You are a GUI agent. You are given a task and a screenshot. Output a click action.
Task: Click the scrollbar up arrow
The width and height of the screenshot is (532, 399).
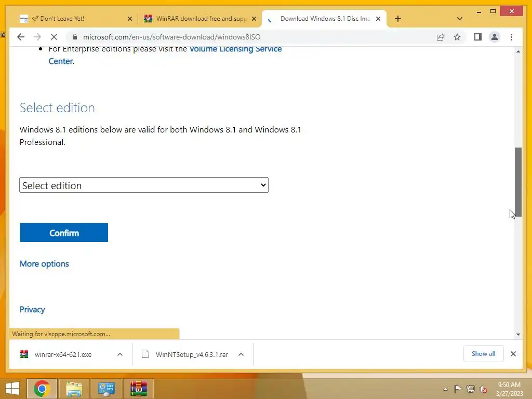pyautogui.click(x=518, y=51)
